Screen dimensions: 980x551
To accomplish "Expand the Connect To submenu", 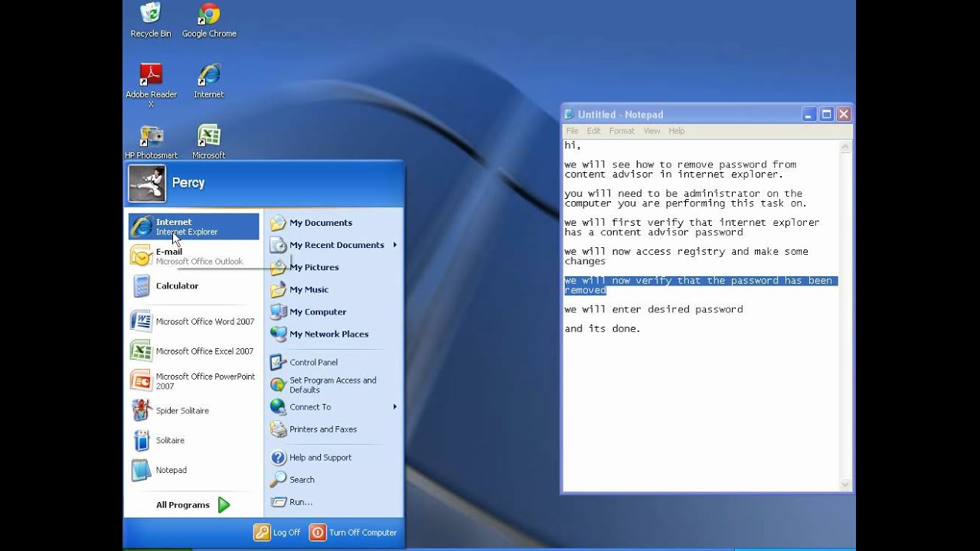I will pos(334,407).
